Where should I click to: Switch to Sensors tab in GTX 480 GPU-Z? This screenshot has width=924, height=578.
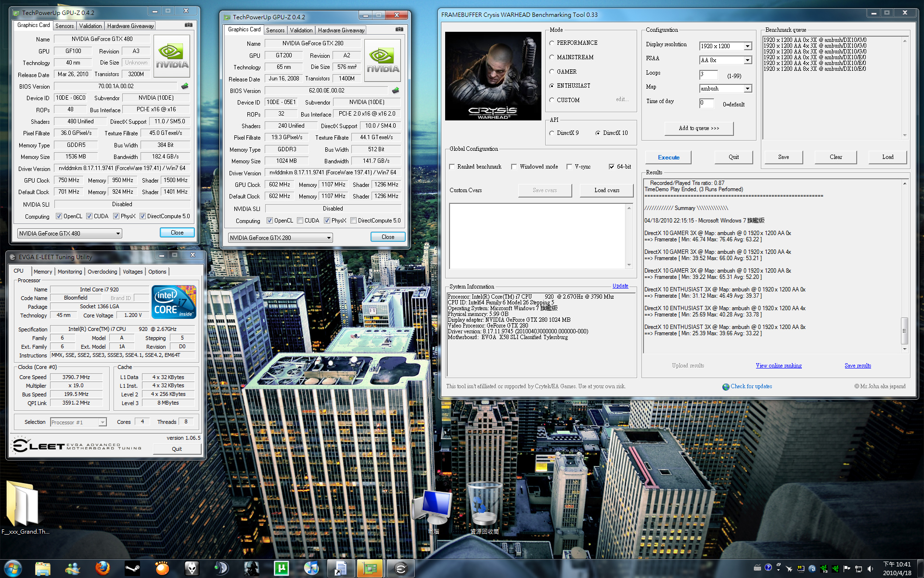(x=64, y=26)
